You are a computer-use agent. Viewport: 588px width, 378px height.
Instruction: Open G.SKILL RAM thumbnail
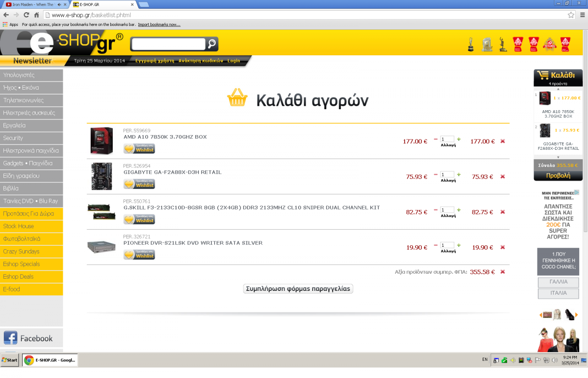(101, 212)
